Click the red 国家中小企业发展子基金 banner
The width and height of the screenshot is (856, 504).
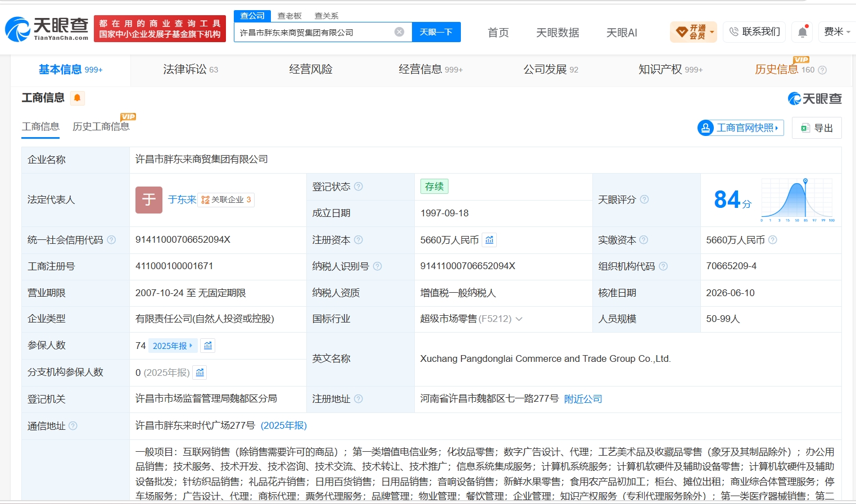[x=160, y=29]
